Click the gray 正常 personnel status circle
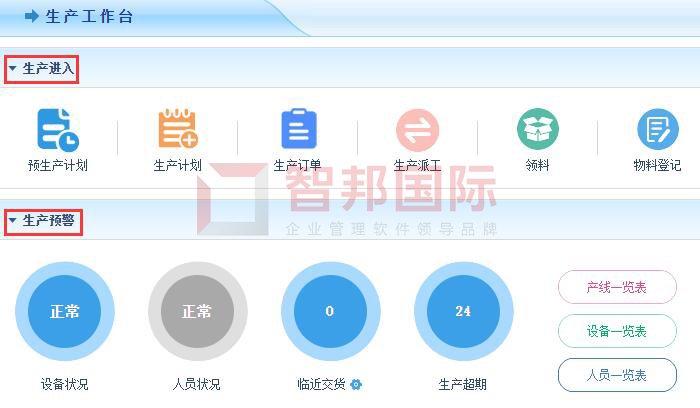The width and height of the screenshot is (700, 408). point(197,311)
